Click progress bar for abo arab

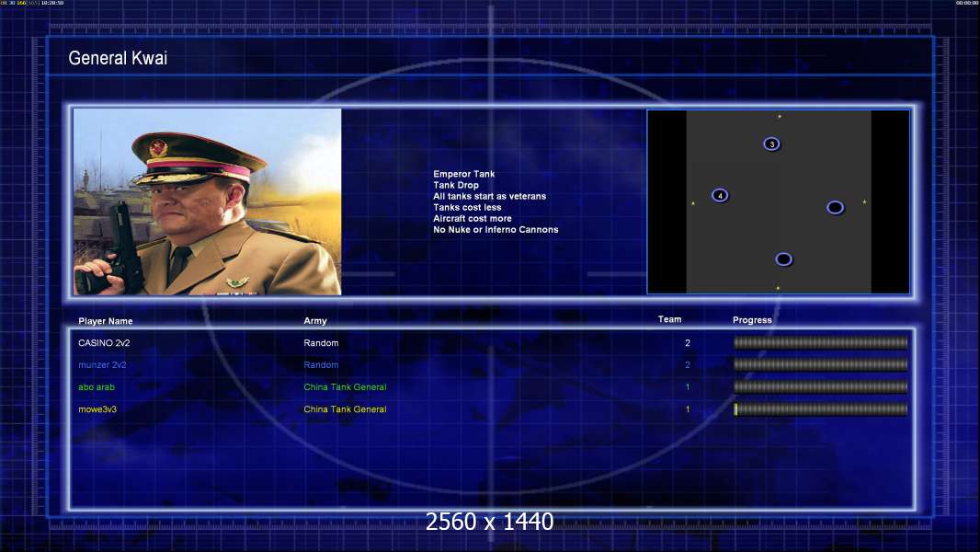(x=821, y=387)
